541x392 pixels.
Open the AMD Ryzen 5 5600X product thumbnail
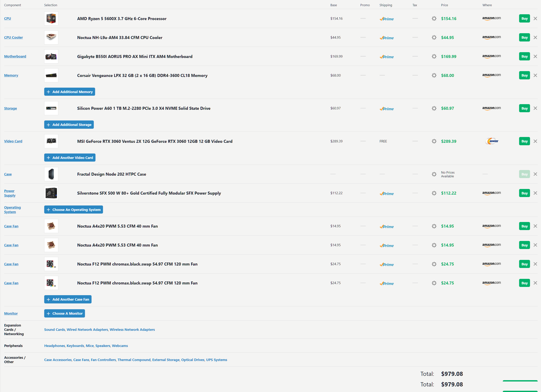[51, 19]
